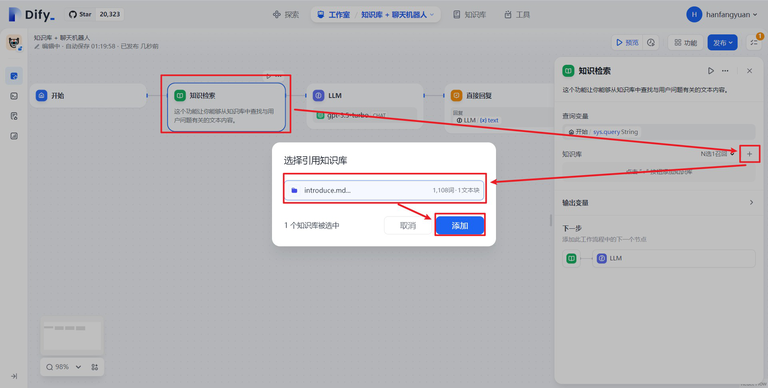Close the knowledge retrieval panel

[x=749, y=71]
